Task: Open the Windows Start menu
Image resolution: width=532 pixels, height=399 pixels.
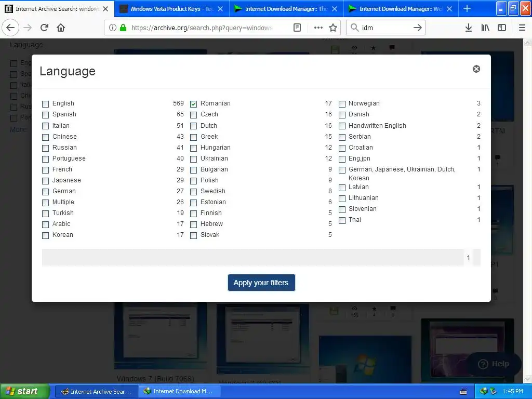Action: click(x=24, y=392)
